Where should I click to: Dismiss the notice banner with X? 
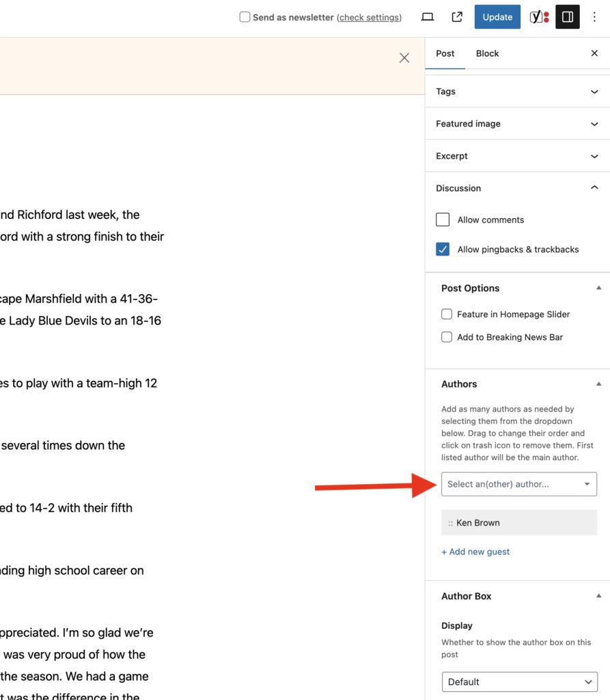coord(404,58)
